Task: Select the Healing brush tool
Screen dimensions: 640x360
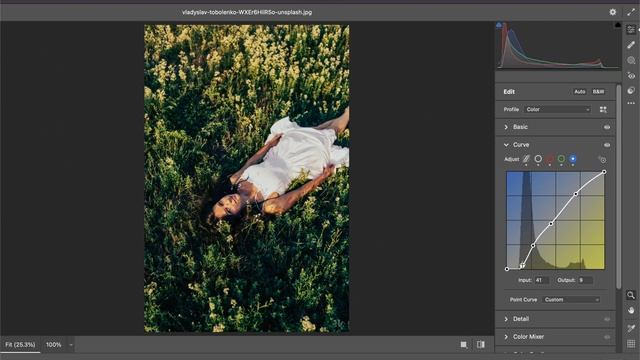Action: (631, 45)
